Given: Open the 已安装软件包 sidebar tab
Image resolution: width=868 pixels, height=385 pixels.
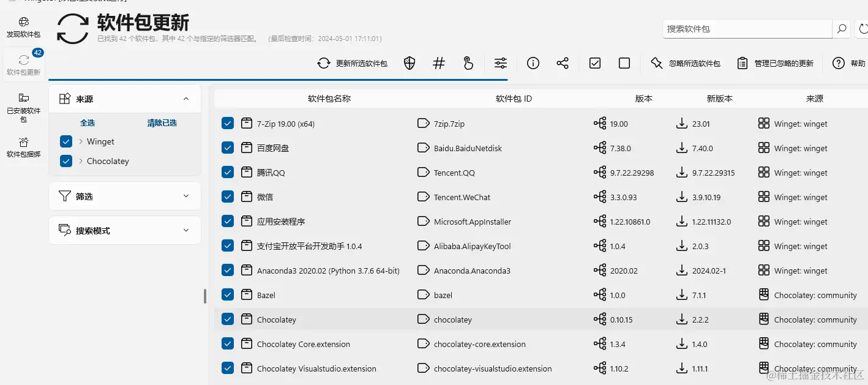Looking at the screenshot, I should tap(23, 107).
